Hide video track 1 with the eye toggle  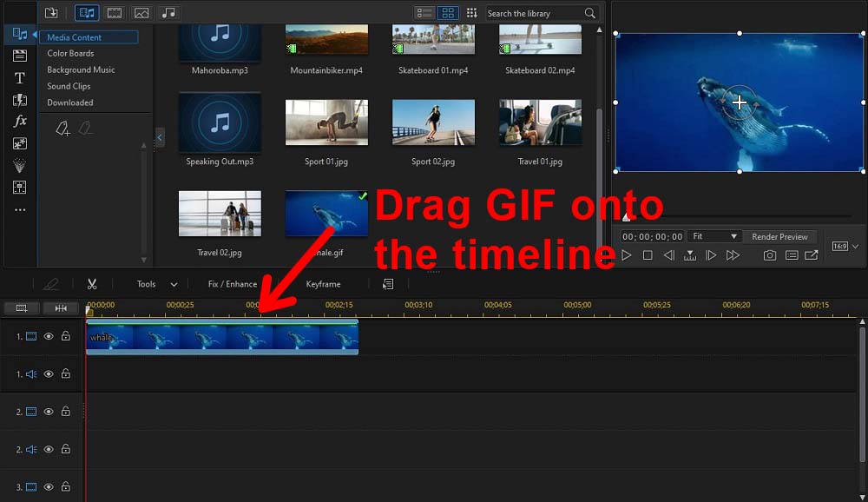[x=48, y=336]
